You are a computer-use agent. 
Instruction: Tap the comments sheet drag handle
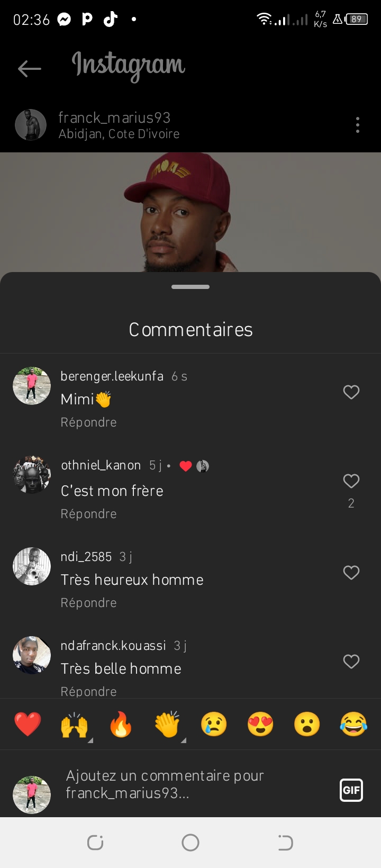tap(190, 287)
